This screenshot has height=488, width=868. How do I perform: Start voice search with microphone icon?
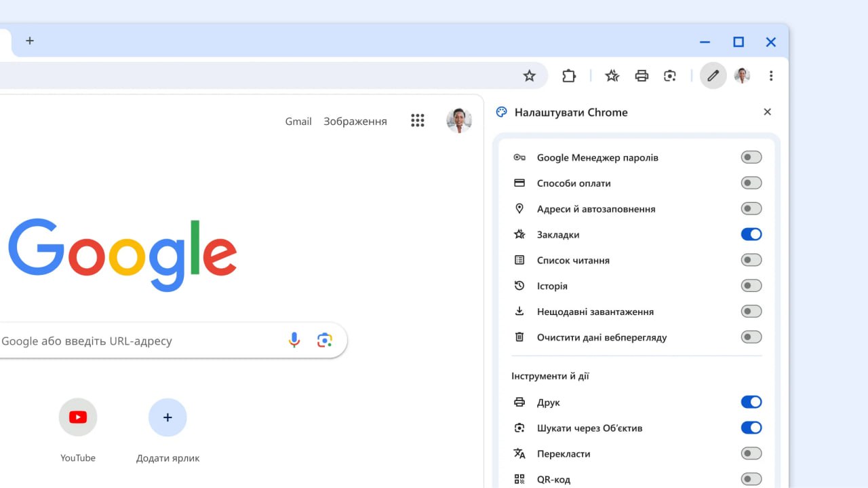294,340
